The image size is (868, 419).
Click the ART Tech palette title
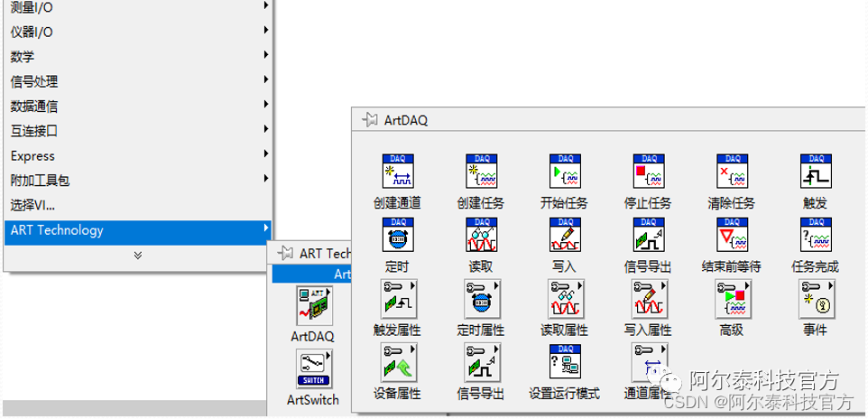(x=325, y=254)
